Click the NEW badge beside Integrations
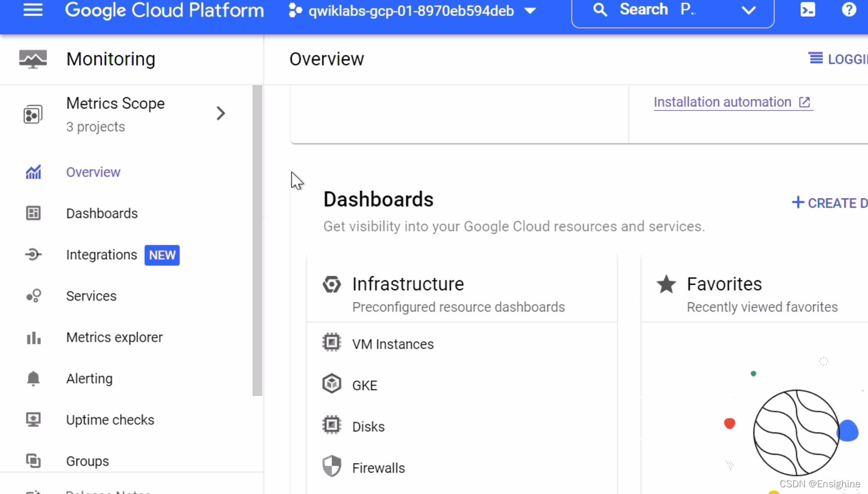868x494 pixels. coord(162,255)
